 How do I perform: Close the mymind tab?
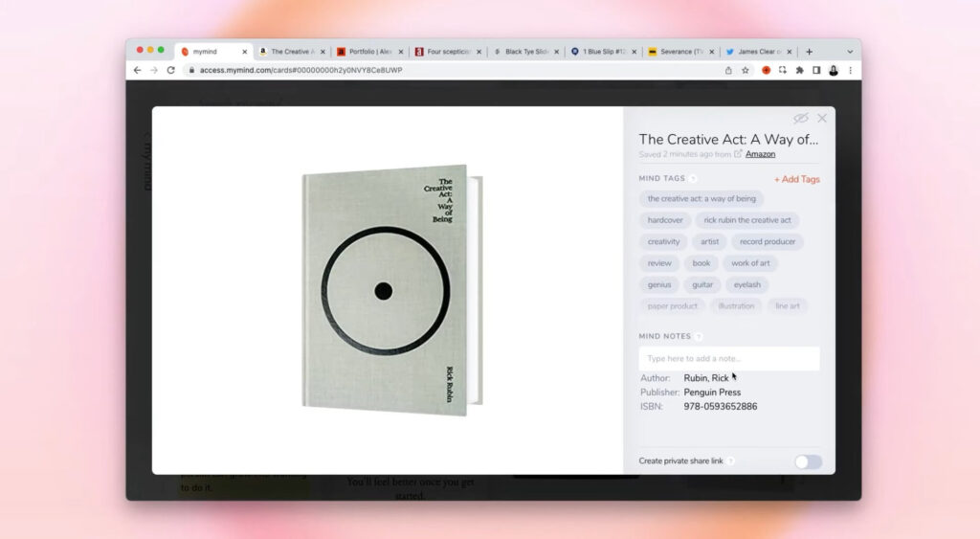[x=244, y=52]
